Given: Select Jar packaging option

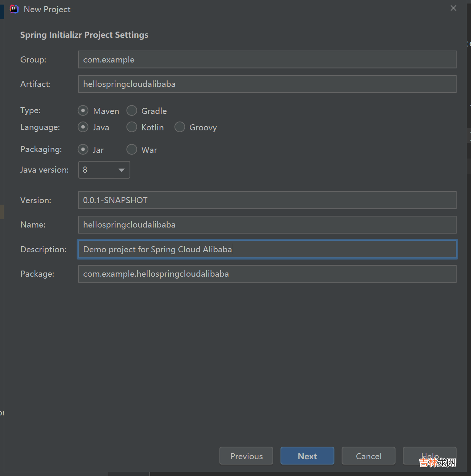Looking at the screenshot, I should pyautogui.click(x=83, y=150).
